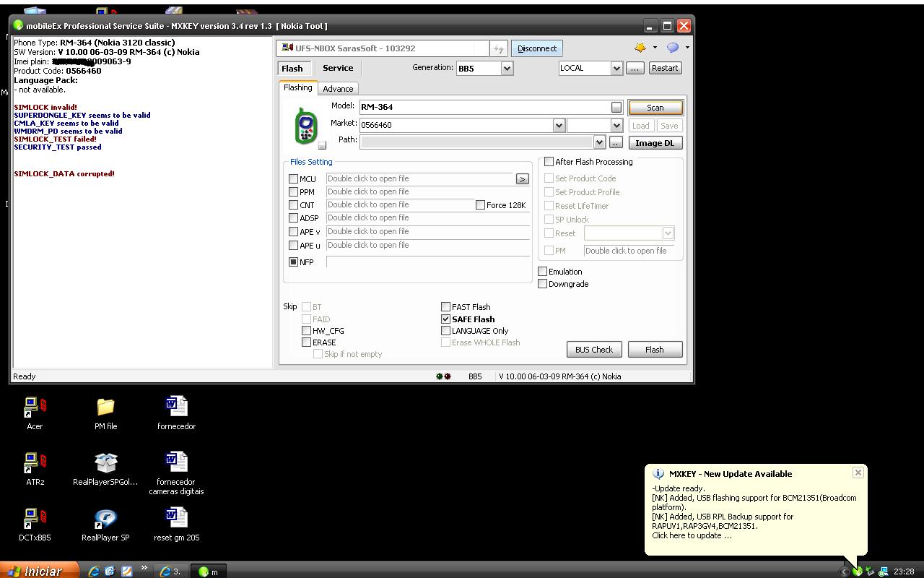Image resolution: width=924 pixels, height=578 pixels.
Task: Click the third quick launch icon
Action: click(126, 571)
